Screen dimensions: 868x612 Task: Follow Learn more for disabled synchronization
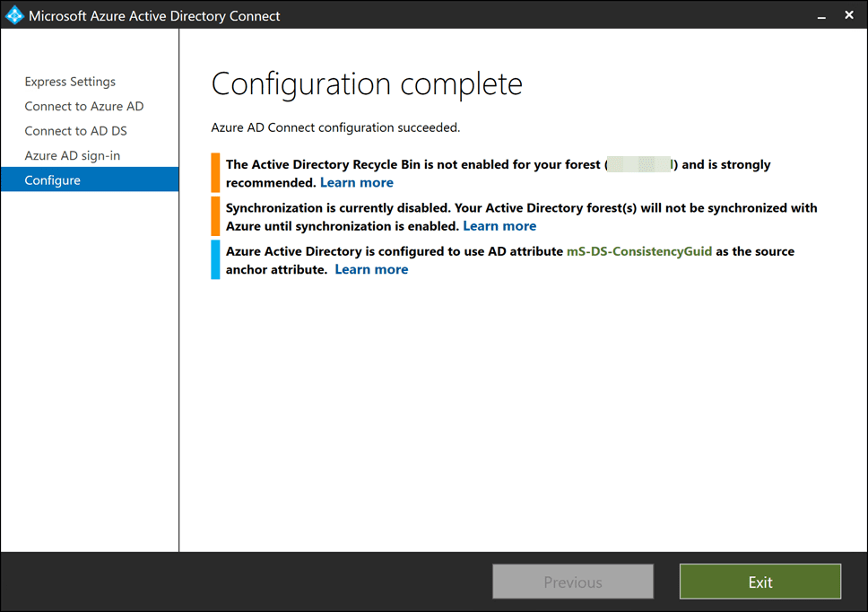pos(499,226)
